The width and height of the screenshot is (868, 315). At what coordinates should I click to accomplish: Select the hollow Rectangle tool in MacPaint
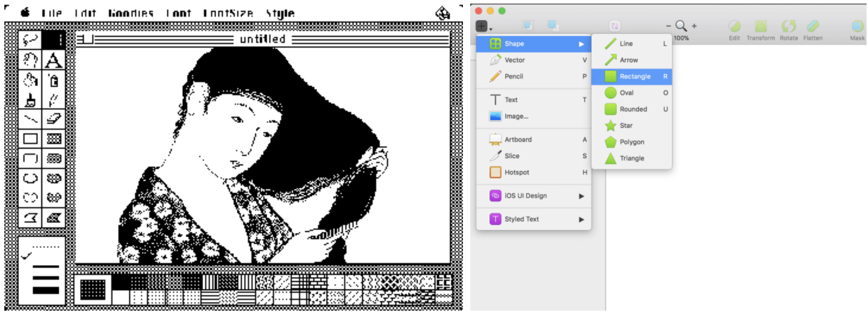30,139
